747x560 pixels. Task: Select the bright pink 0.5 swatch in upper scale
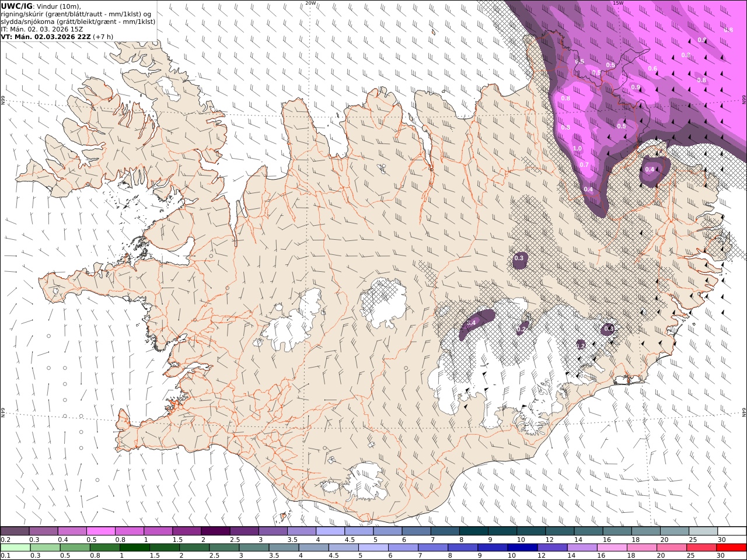click(101, 531)
